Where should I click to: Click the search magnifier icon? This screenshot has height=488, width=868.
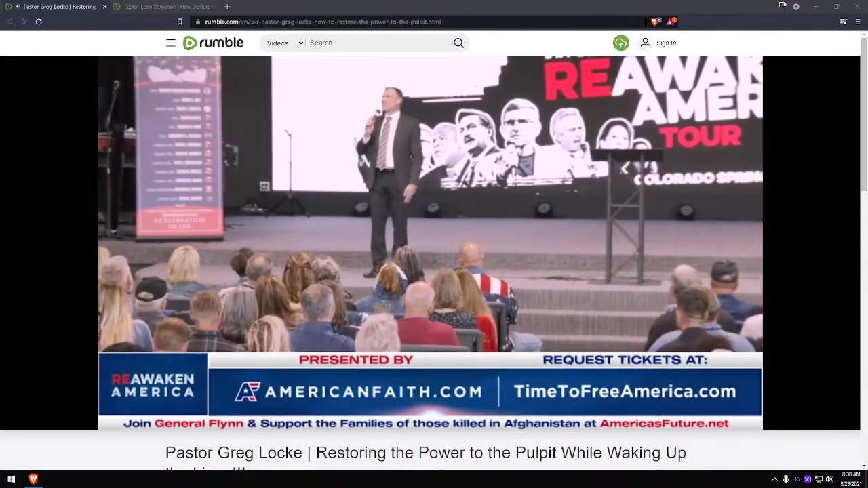coord(459,43)
